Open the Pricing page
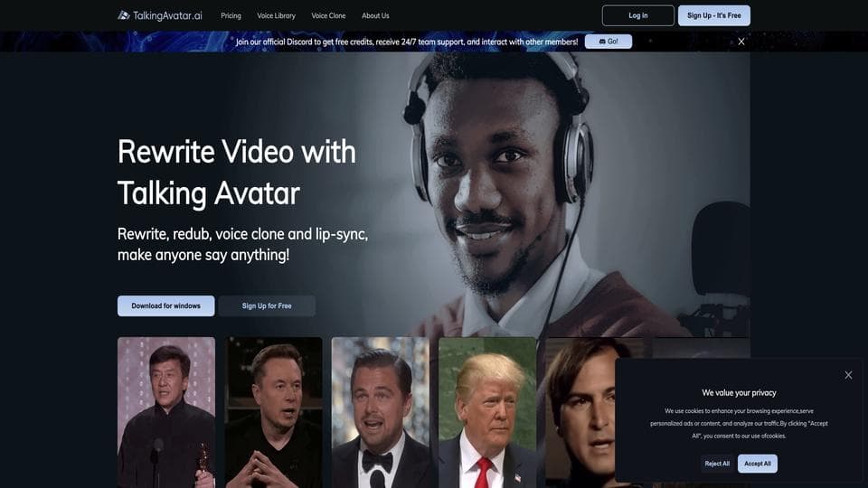This screenshot has width=868, height=488. 231,15
